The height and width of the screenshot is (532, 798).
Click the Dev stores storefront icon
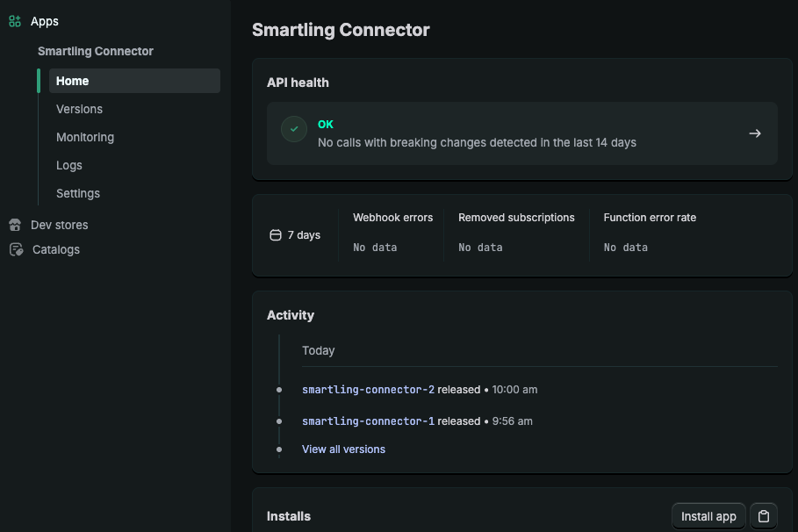pyautogui.click(x=15, y=225)
